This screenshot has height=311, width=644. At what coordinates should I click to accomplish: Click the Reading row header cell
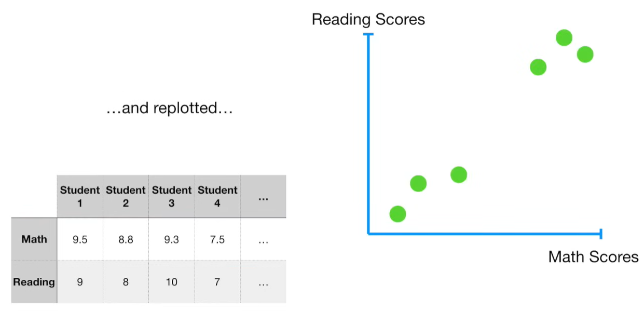(x=34, y=282)
